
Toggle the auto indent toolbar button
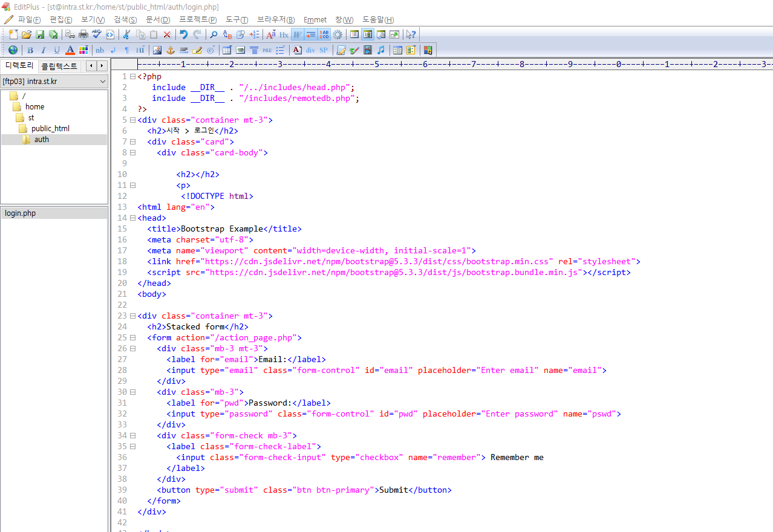(310, 34)
